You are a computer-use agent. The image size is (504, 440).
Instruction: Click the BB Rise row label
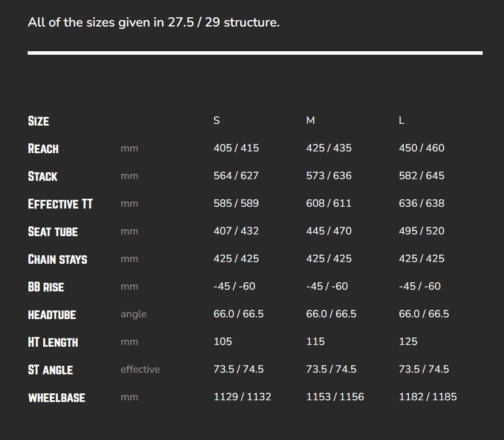46,287
